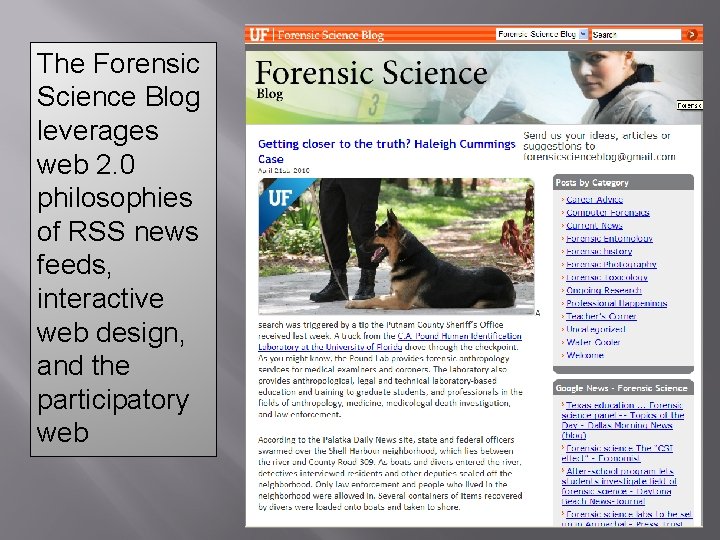
Task: Open the Forensic Science Blog header title link
Action: tap(330, 35)
